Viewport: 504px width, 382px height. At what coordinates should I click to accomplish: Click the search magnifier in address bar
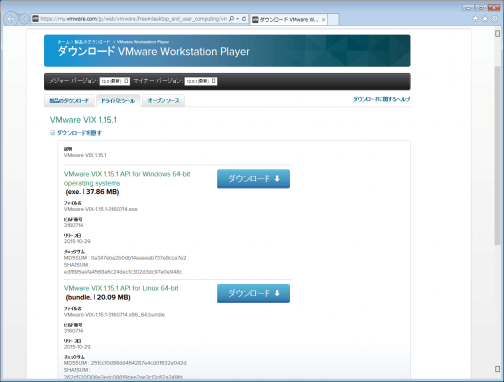pyautogui.click(x=232, y=19)
